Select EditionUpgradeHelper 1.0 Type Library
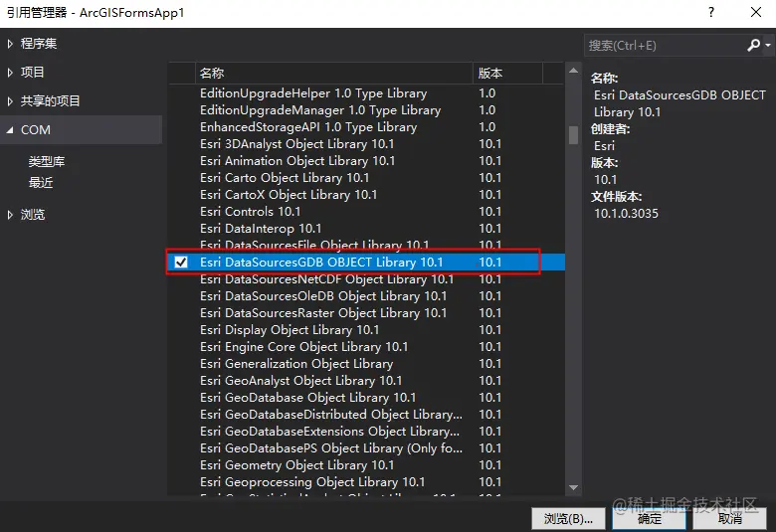Viewport: 776px width, 532px height. pyautogui.click(x=366, y=93)
